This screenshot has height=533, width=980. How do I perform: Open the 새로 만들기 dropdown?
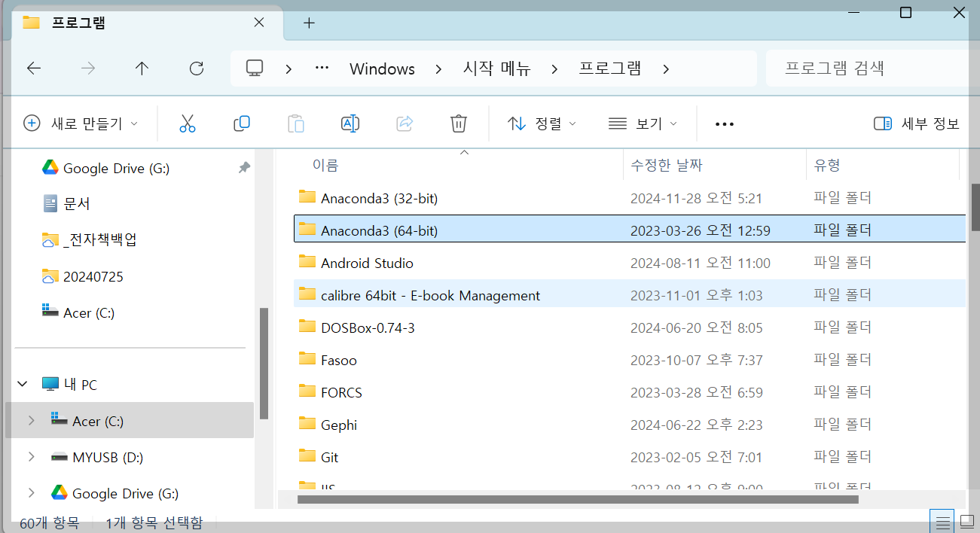[81, 123]
